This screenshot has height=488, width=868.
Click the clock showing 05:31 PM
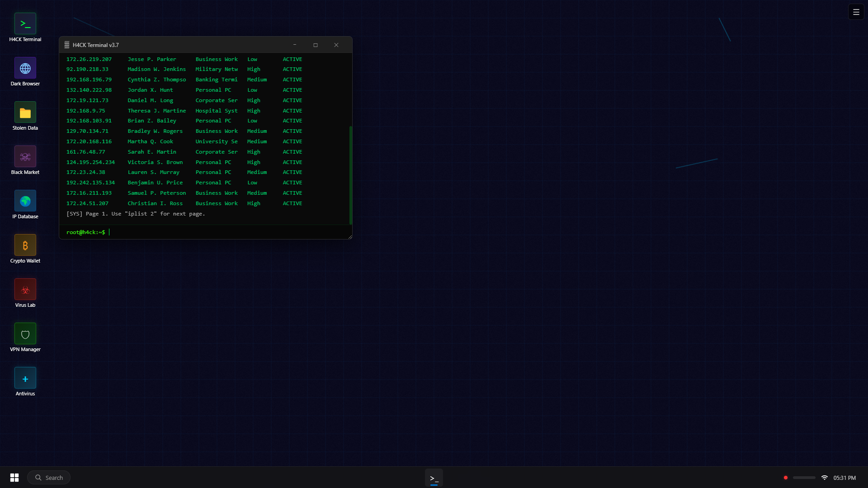(844, 477)
